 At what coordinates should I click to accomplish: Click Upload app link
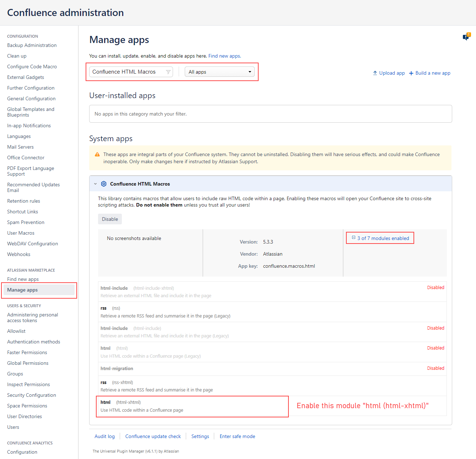[x=389, y=73]
